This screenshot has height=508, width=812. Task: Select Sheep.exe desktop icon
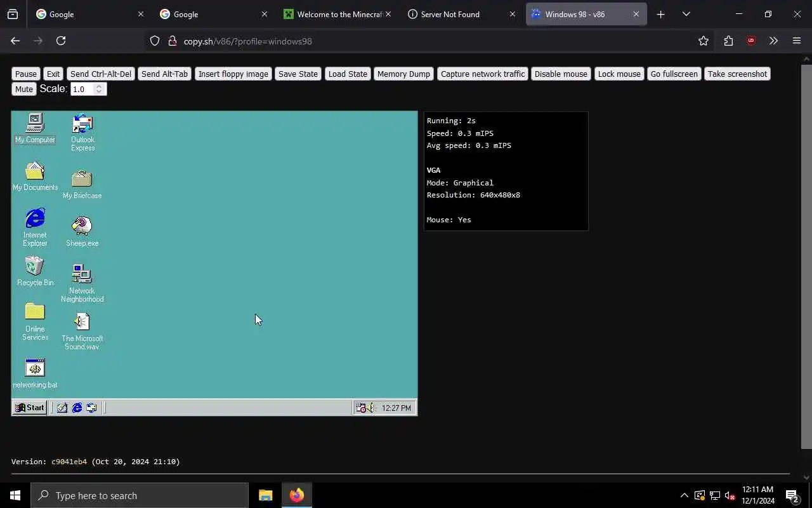coord(82,232)
